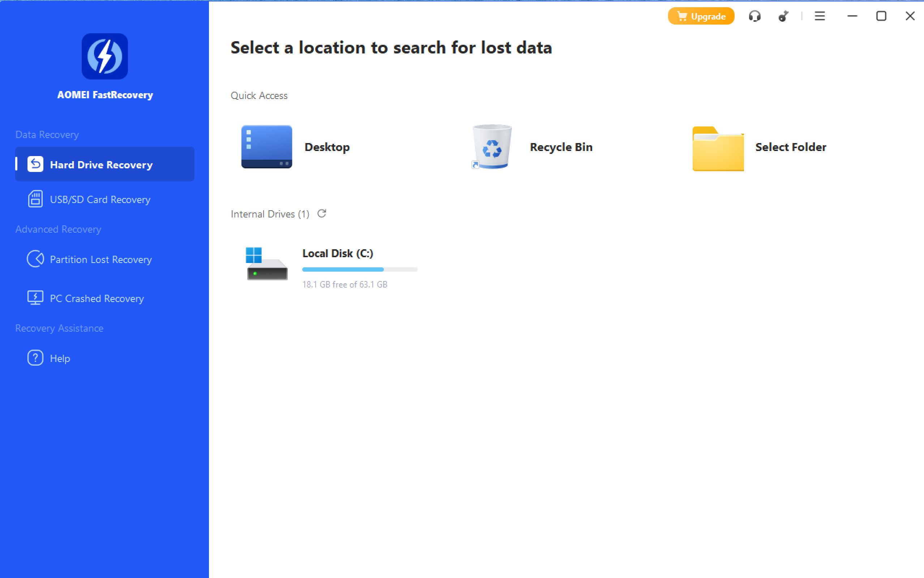Refresh the Internal Drives list

(322, 213)
